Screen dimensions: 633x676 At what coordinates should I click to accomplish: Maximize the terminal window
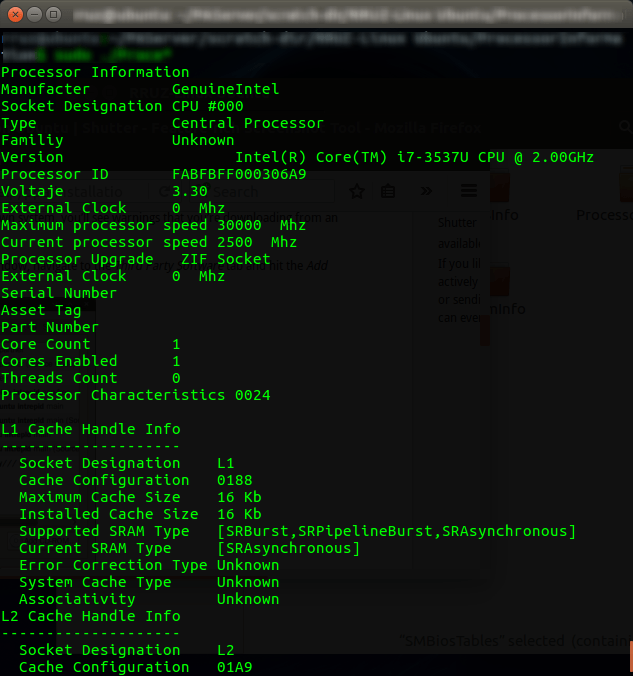click(x=53, y=15)
